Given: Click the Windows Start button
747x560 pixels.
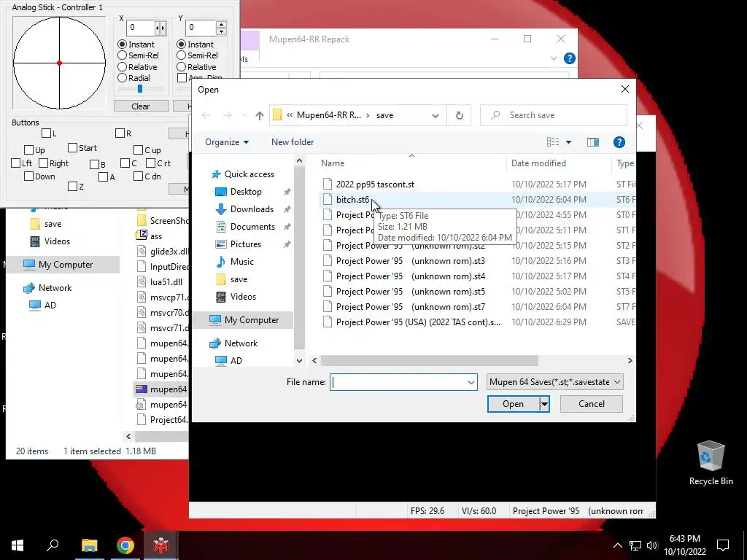Looking at the screenshot, I should 18,545.
